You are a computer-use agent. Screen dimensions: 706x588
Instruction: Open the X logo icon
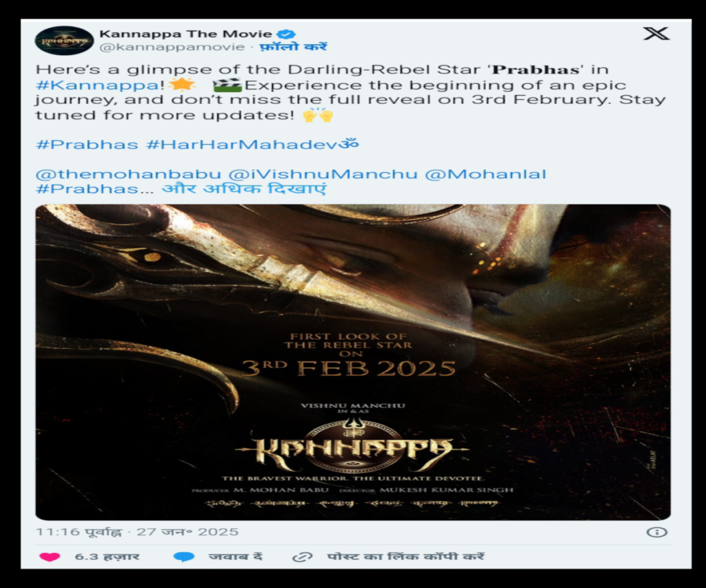tap(656, 33)
